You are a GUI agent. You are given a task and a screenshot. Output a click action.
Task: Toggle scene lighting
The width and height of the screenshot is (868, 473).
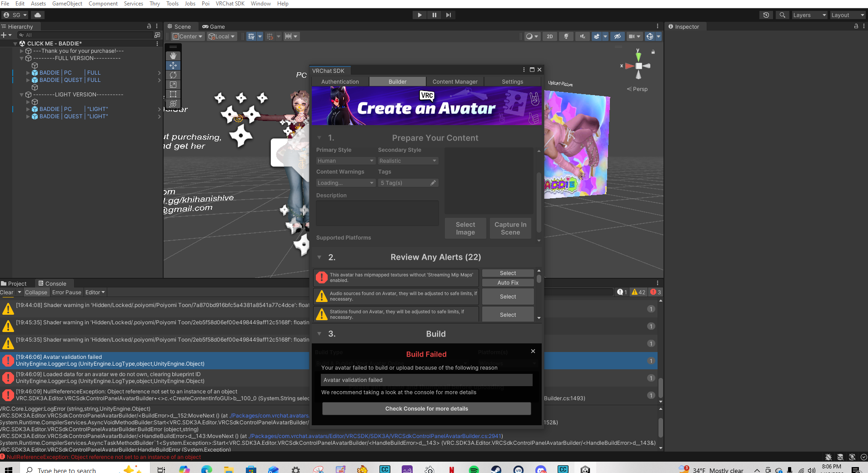coord(566,36)
